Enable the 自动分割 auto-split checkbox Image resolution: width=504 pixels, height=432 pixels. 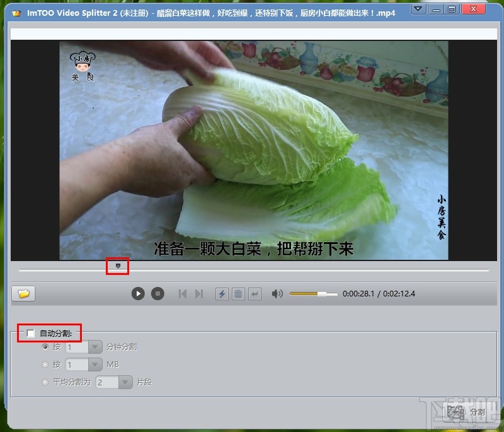(30, 334)
